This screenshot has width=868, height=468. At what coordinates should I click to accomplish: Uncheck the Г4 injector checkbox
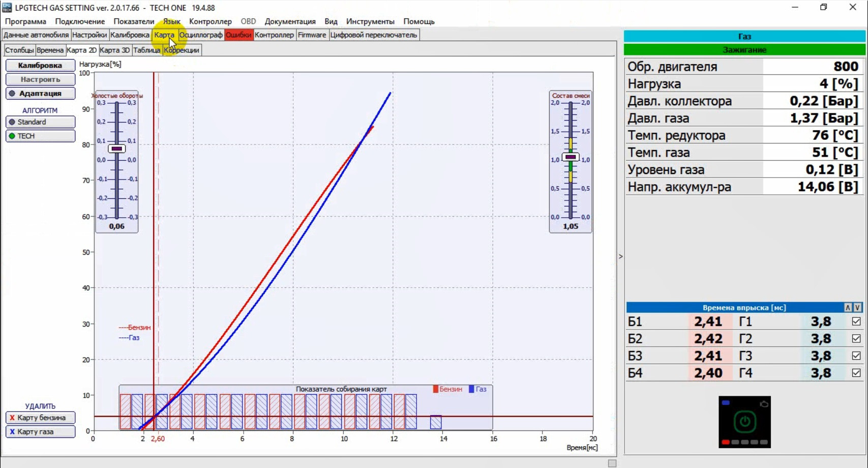pyautogui.click(x=856, y=373)
